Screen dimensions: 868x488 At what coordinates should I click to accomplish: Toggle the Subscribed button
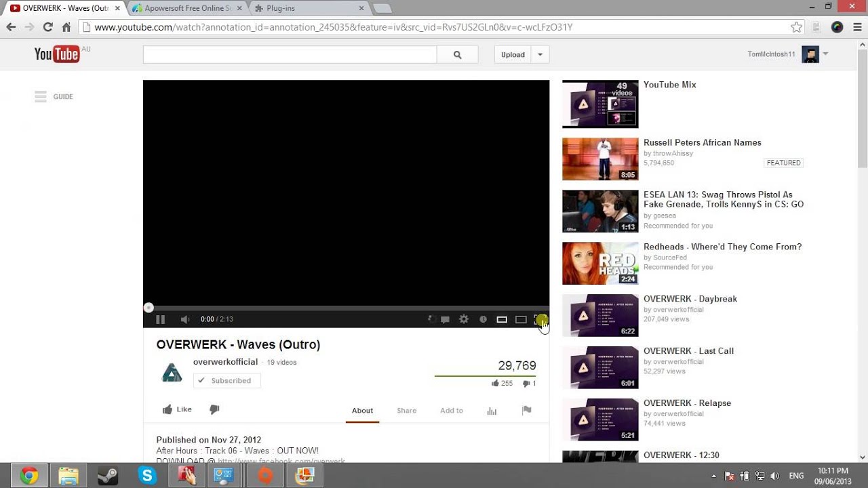pos(227,381)
